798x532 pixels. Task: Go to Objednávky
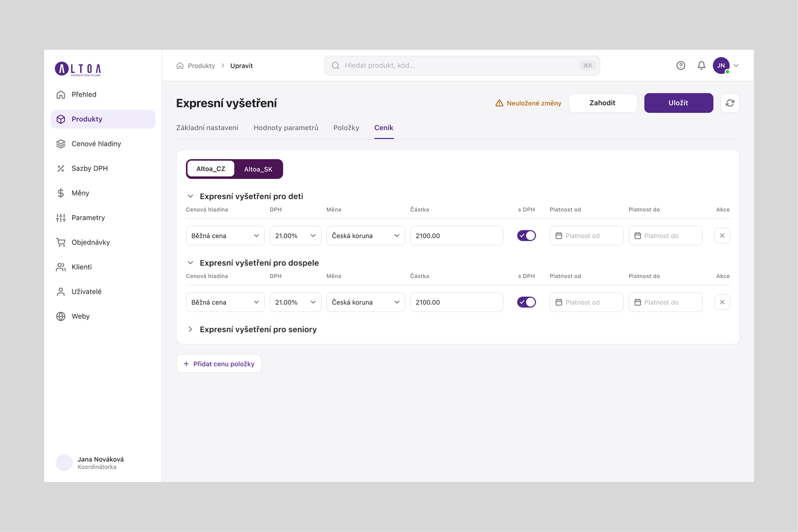click(x=103, y=242)
